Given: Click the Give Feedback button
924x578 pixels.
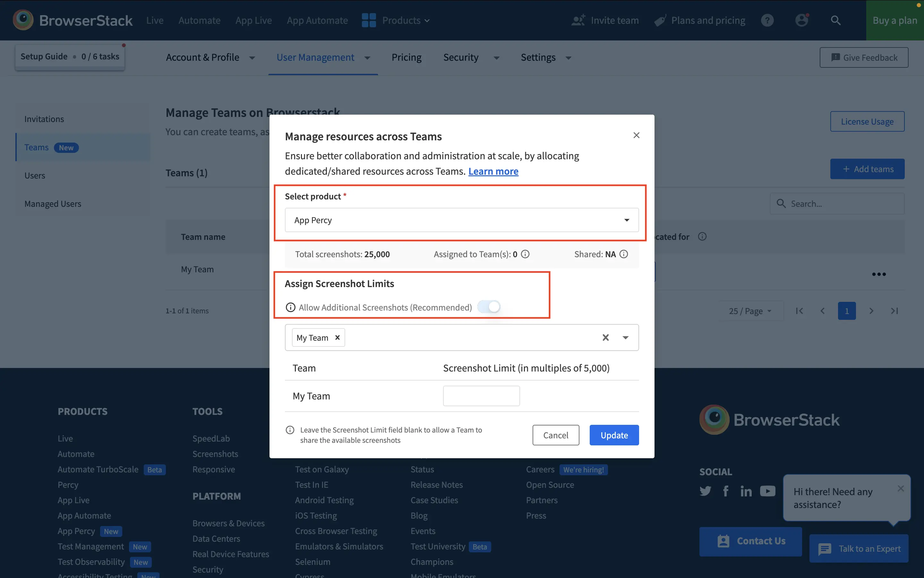Looking at the screenshot, I should click(x=864, y=57).
